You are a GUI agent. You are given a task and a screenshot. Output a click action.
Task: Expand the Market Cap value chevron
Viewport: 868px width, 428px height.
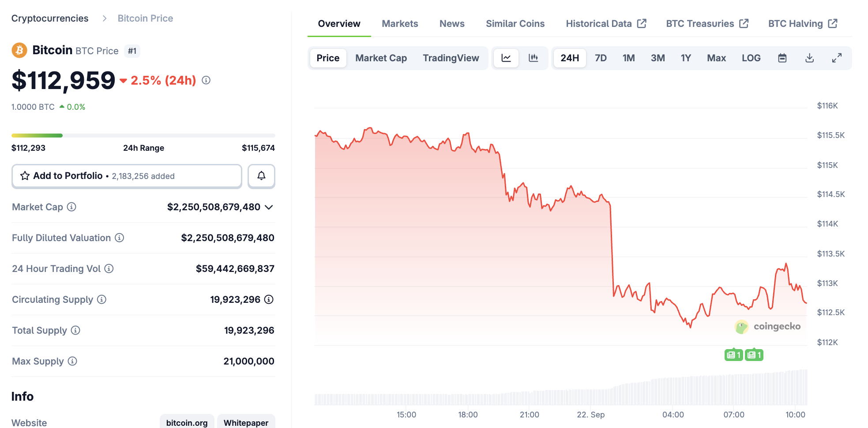coord(269,207)
